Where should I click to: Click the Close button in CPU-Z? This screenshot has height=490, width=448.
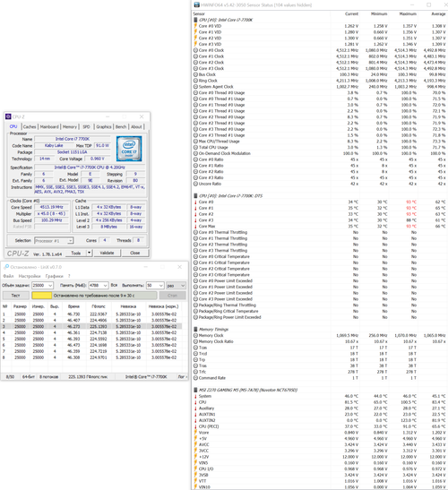point(135,253)
